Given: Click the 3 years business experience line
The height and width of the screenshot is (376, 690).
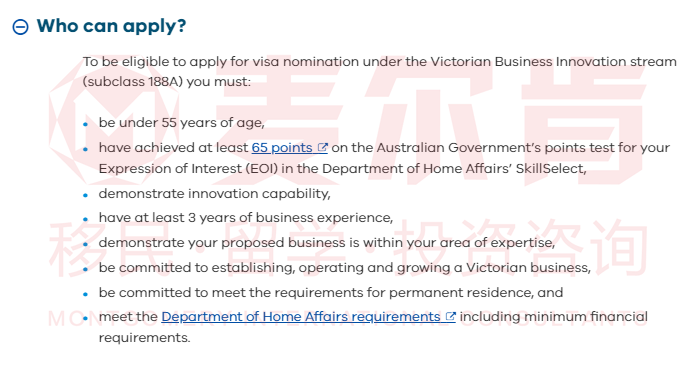Looking at the screenshot, I should click(246, 217).
